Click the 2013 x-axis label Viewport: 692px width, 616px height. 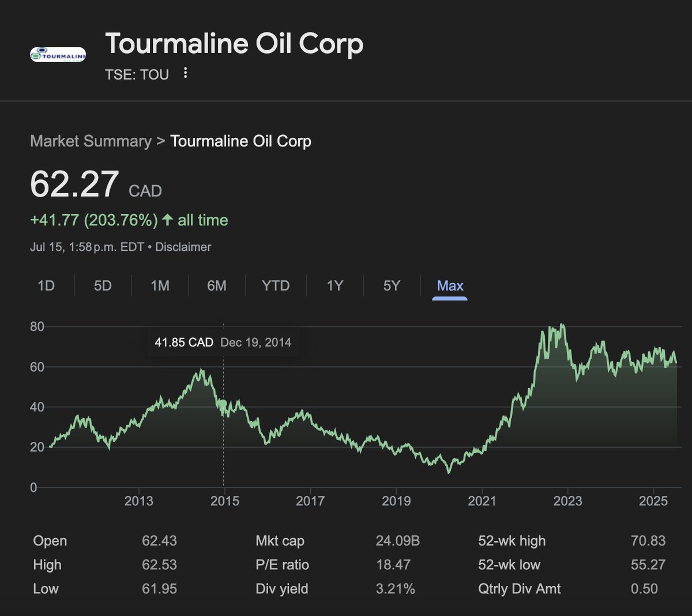[x=139, y=501]
